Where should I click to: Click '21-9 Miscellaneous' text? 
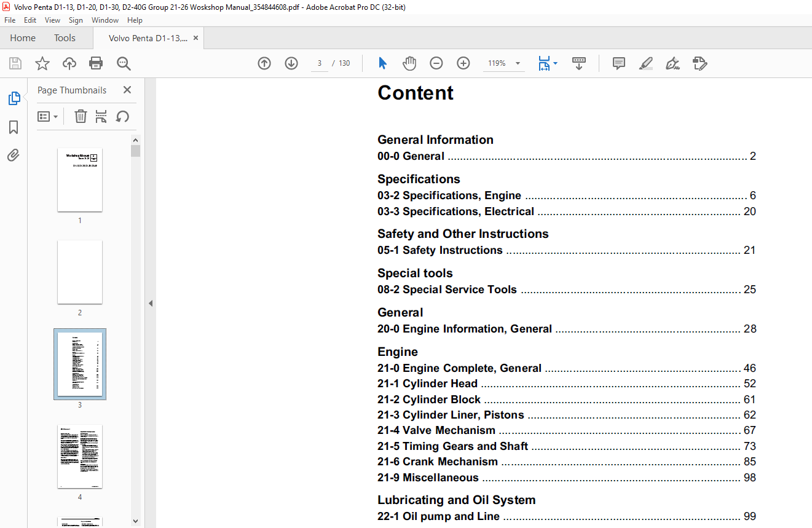(x=428, y=478)
